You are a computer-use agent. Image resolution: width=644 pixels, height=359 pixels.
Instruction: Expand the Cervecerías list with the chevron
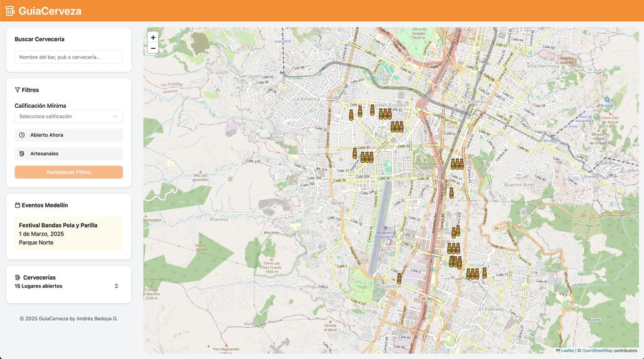[x=116, y=286]
